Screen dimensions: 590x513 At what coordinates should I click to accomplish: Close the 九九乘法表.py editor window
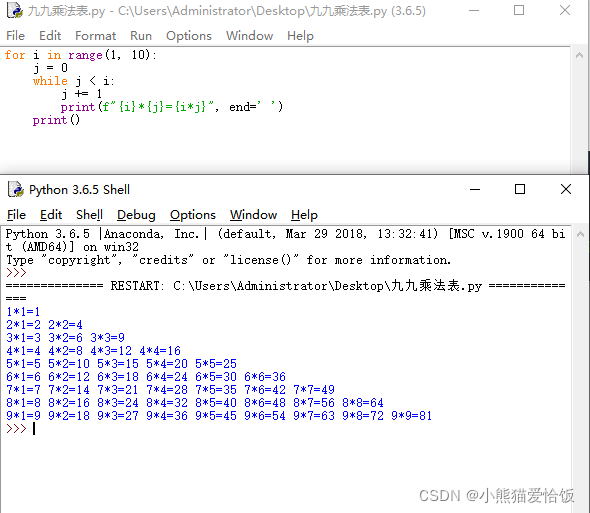tap(565, 10)
